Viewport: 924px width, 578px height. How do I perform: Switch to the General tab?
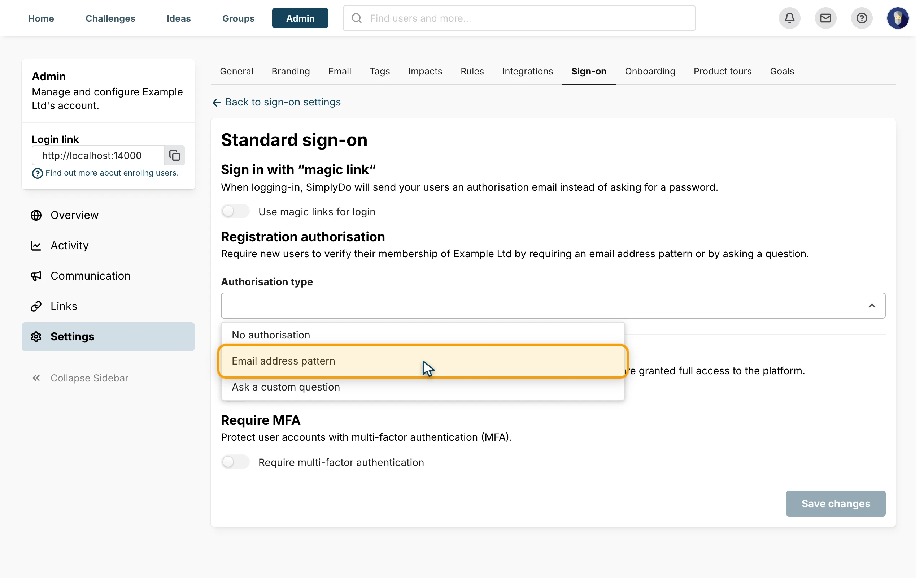pyautogui.click(x=236, y=71)
